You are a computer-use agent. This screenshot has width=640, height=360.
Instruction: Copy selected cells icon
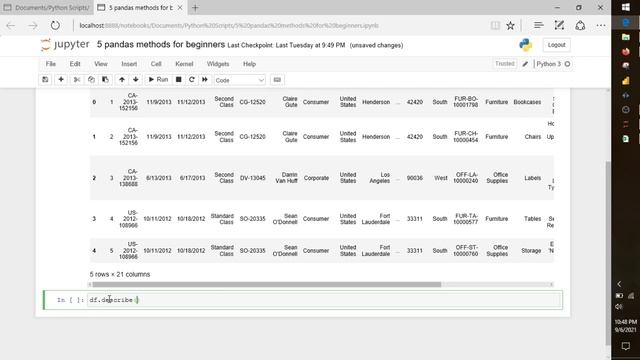click(91, 80)
